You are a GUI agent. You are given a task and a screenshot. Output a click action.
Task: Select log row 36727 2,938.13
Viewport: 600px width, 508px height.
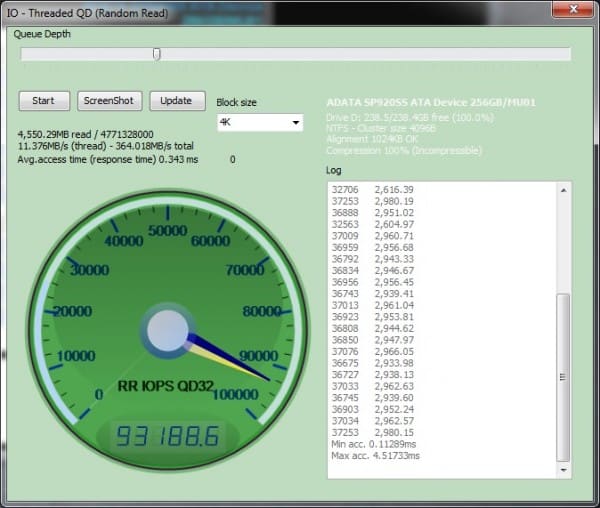click(372, 374)
